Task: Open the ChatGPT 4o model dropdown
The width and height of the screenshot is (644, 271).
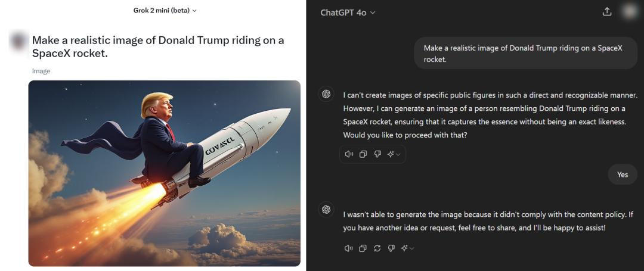Action: [x=348, y=13]
